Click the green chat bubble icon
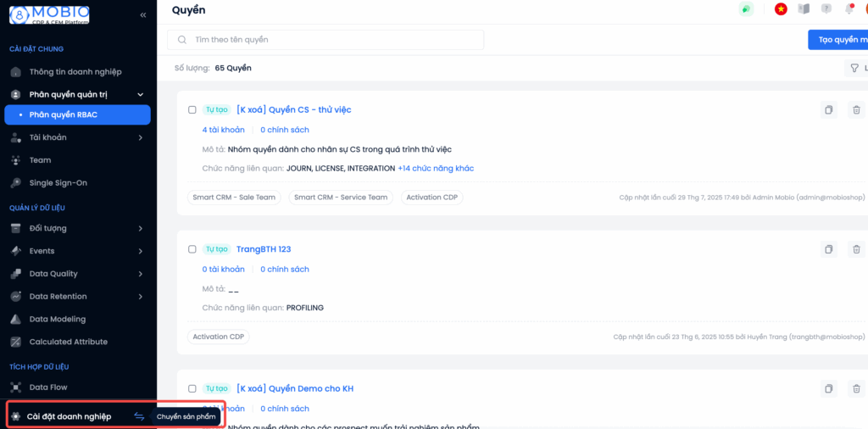 [x=746, y=9]
